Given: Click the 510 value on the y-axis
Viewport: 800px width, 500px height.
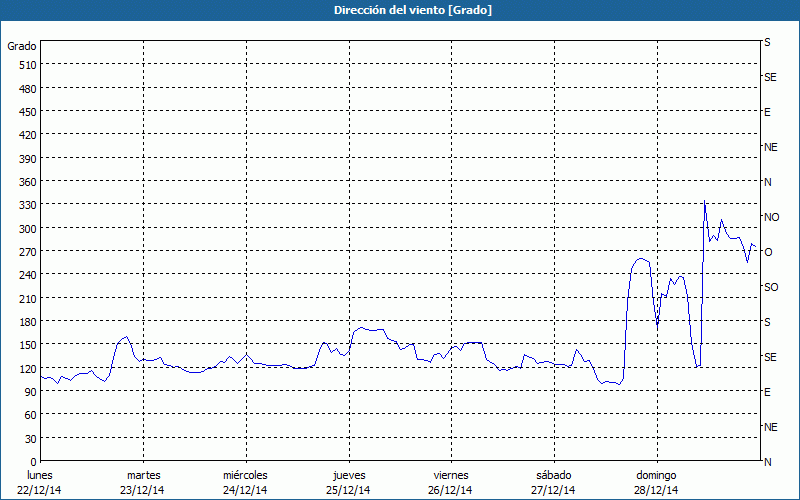Looking at the screenshot, I should [27, 65].
